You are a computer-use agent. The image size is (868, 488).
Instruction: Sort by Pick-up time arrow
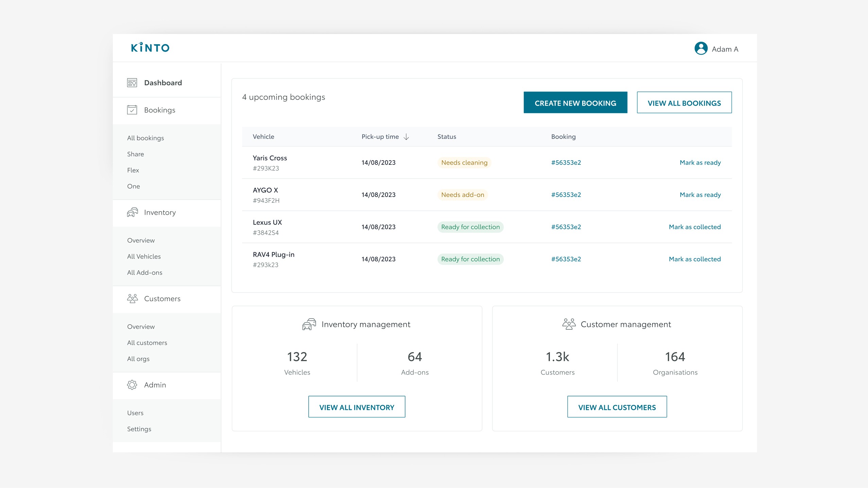coord(406,137)
